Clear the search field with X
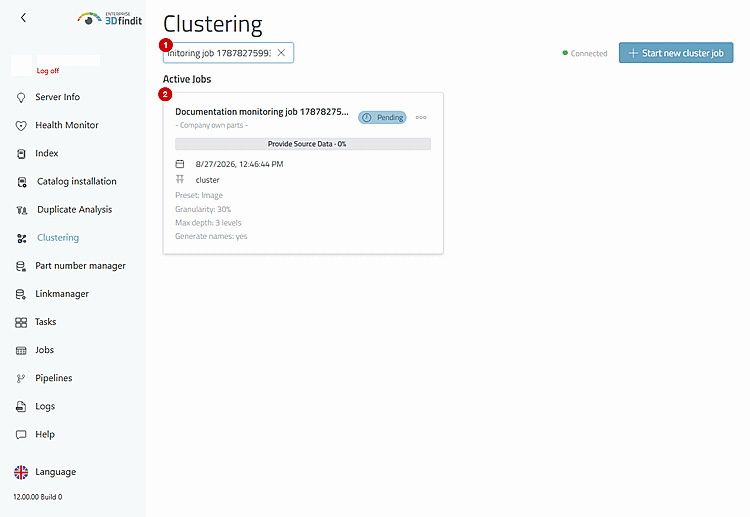The width and height of the screenshot is (750, 517). click(282, 53)
